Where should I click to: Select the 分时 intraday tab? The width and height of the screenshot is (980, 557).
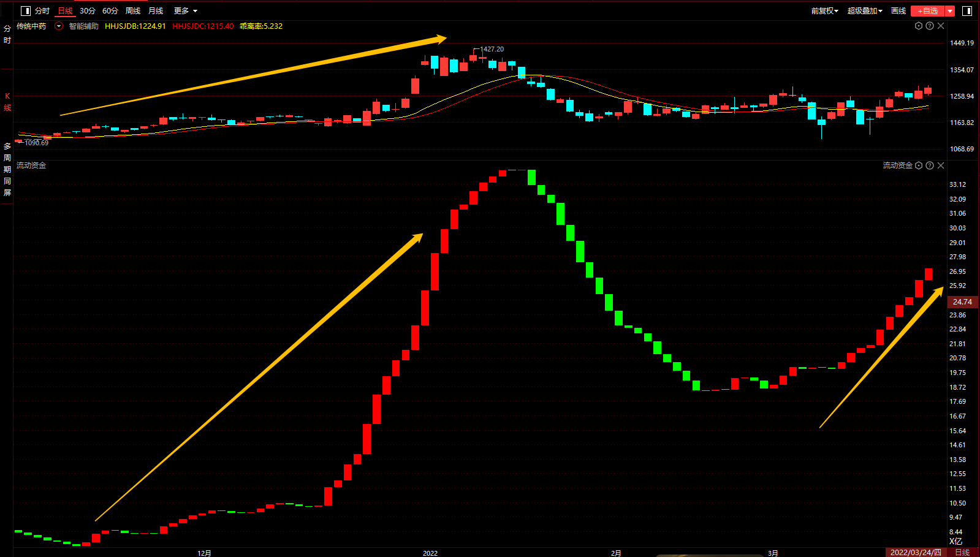coord(42,11)
